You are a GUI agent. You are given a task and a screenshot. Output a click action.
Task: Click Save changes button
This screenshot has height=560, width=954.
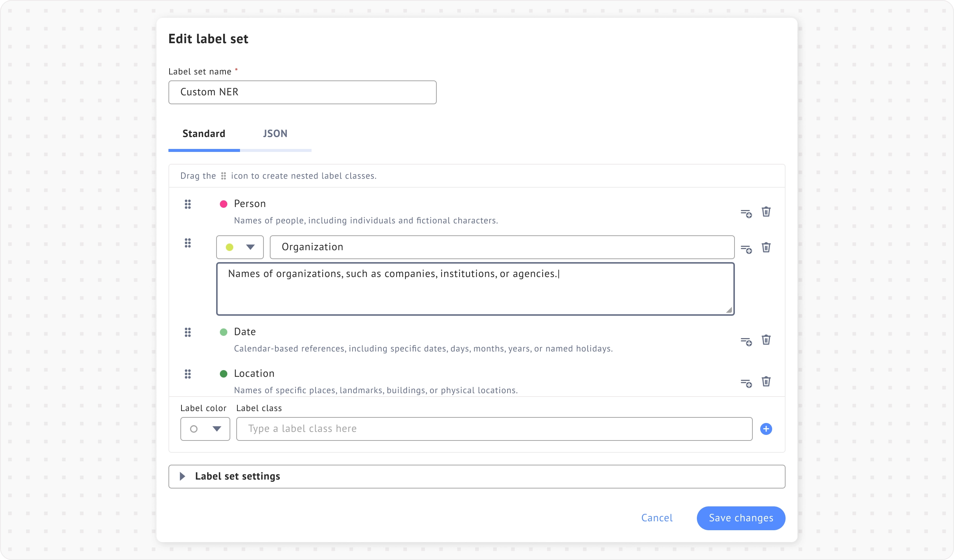coord(740,518)
